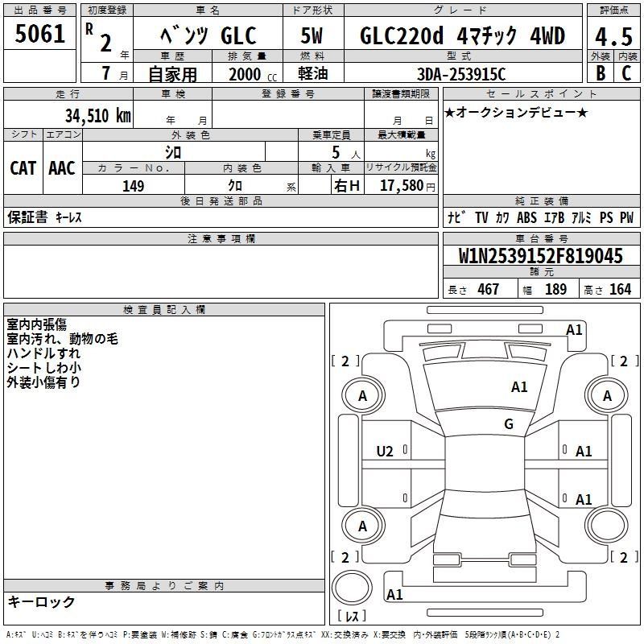The height and width of the screenshot is (644, 644).
Task: Click キーレス in later-shipped parts
Action: 68,217
